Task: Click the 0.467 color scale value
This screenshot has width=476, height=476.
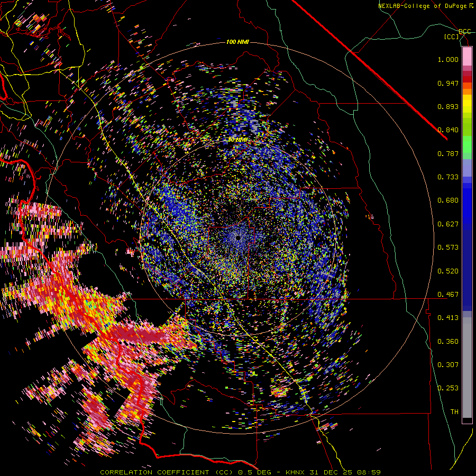Action: pyautogui.click(x=448, y=295)
